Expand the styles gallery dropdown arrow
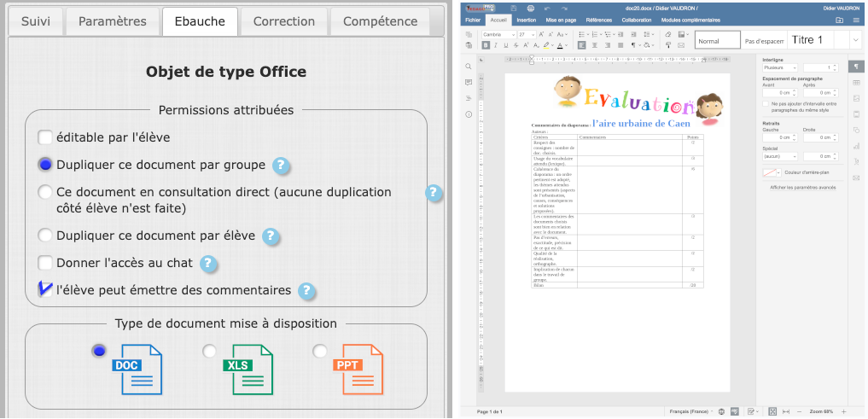 [856, 40]
